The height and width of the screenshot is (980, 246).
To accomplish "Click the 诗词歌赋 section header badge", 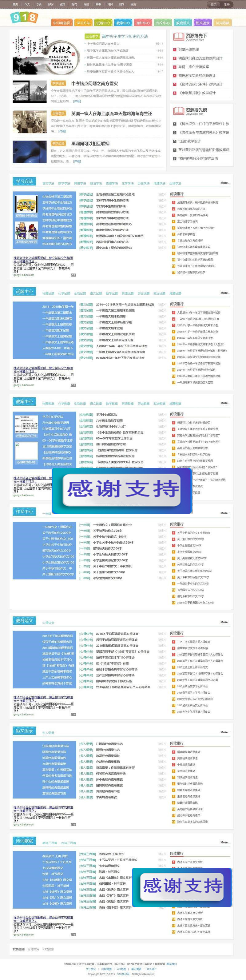I will click(24, 841).
